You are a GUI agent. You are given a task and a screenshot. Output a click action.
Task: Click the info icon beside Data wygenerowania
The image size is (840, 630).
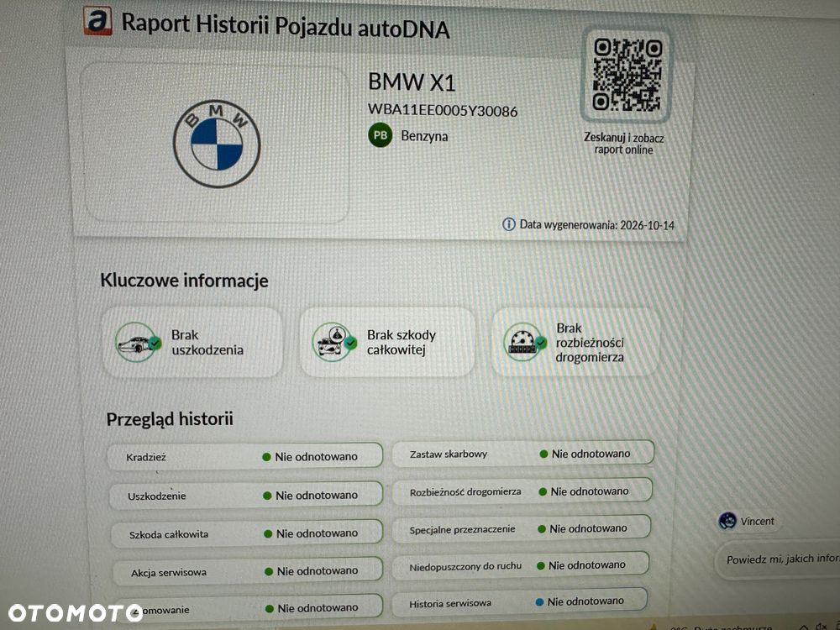pyautogui.click(x=508, y=224)
